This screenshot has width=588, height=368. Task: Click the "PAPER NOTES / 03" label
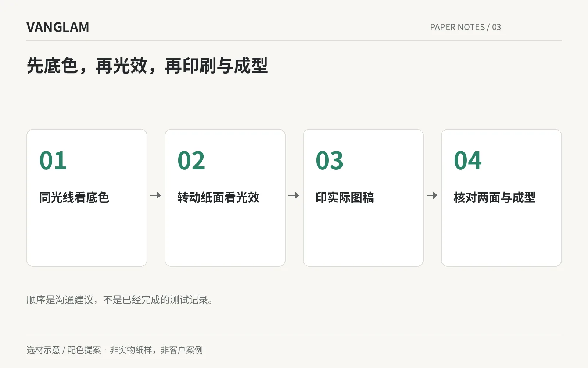465,27
